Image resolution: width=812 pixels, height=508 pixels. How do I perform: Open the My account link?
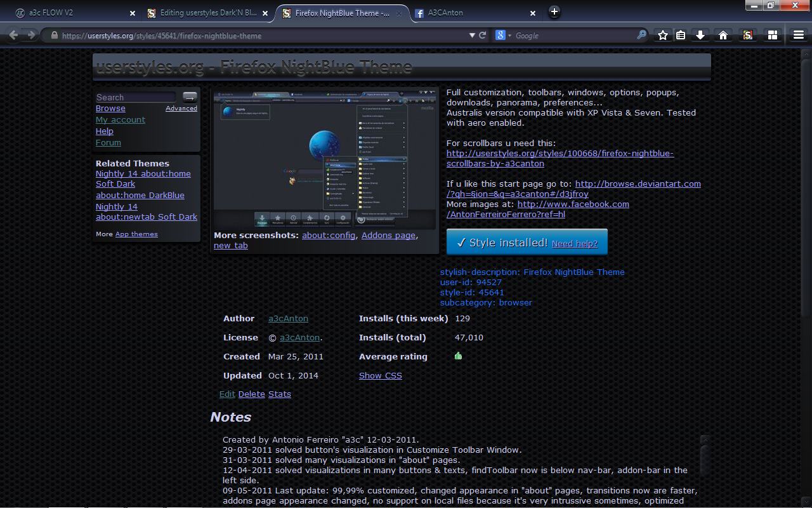click(x=121, y=120)
